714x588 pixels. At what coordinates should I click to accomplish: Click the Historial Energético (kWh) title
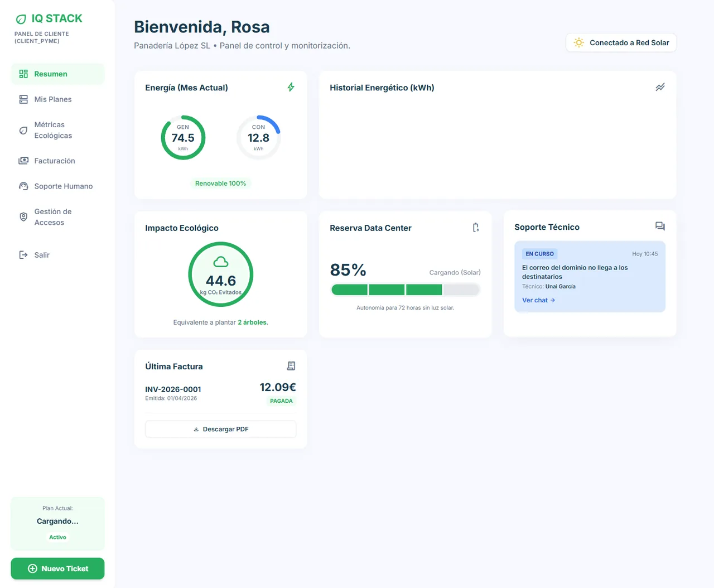382,88
